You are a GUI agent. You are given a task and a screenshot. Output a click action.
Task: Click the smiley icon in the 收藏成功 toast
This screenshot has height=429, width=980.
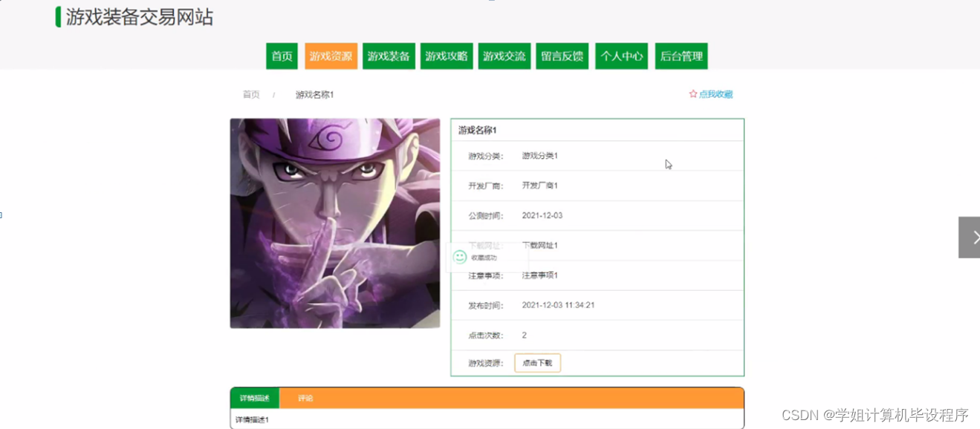[x=460, y=257]
